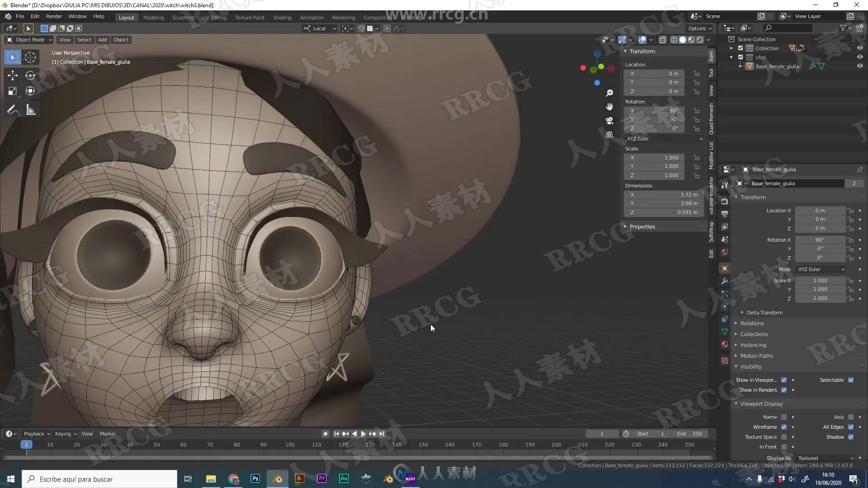Uncheck Show in Renders checkbox
Screen dimensions: 868x488
click(784, 390)
